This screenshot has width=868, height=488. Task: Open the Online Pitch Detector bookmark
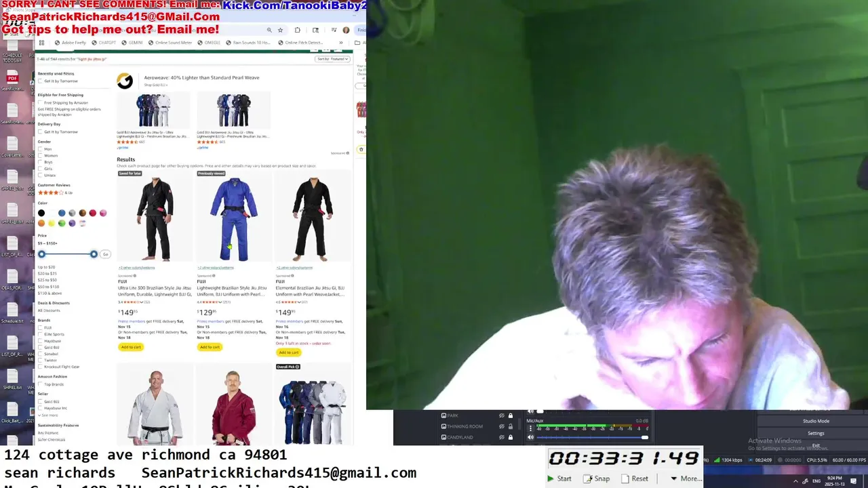pos(300,43)
